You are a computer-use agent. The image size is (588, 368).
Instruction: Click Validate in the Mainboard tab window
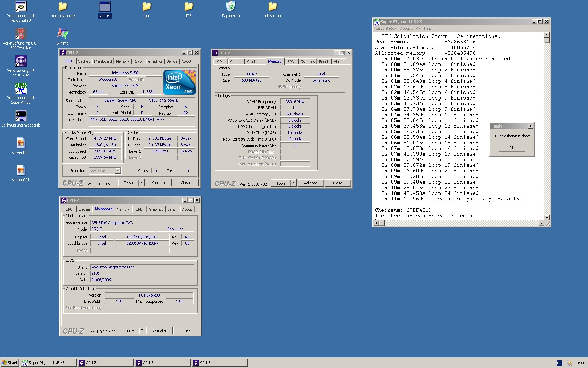(159, 330)
